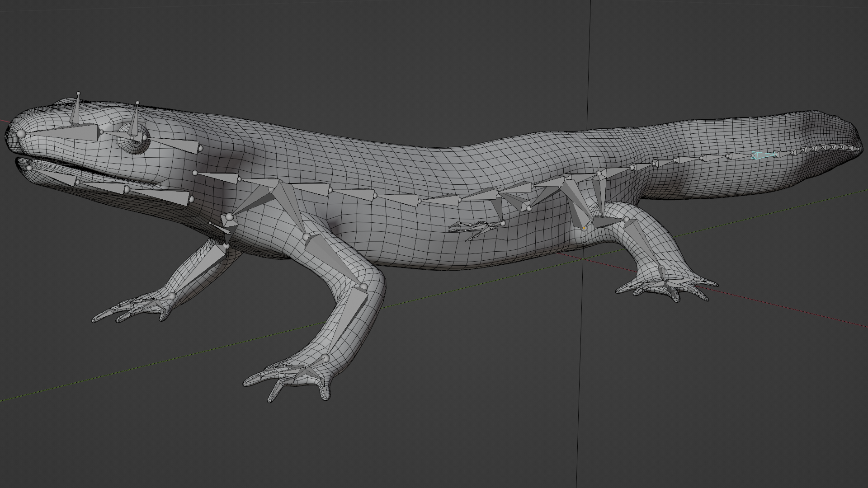The height and width of the screenshot is (488, 868).
Task: Select the cyan highlighted tail bone
Action: (x=762, y=156)
